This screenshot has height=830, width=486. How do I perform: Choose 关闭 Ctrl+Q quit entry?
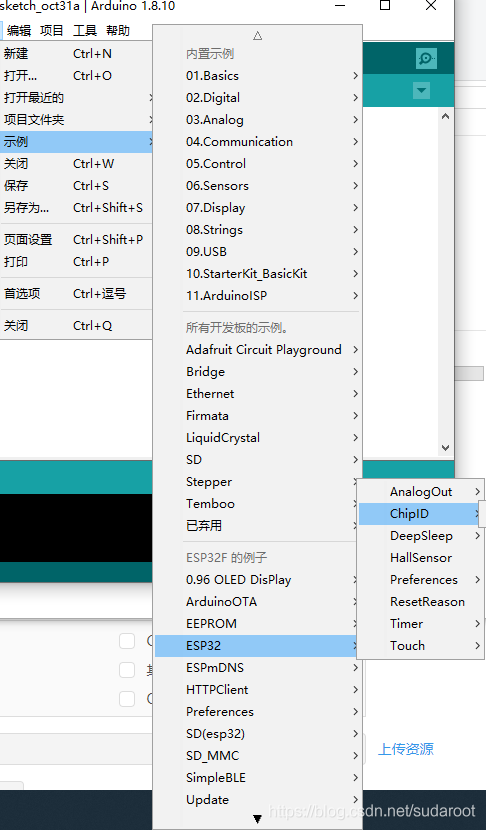pos(76,326)
